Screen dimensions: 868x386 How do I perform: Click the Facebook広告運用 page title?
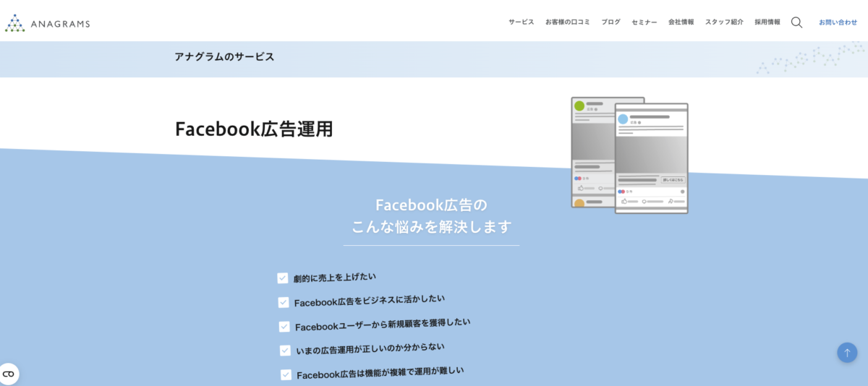click(254, 129)
